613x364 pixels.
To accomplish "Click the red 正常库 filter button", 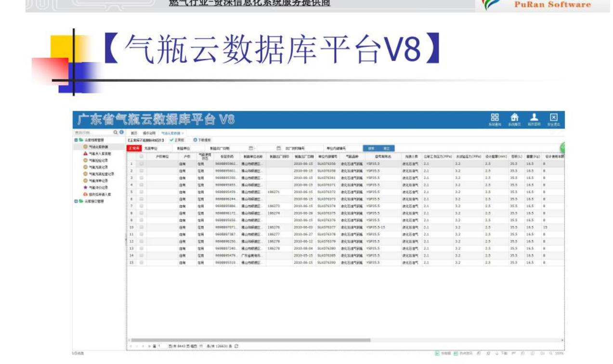I will [134, 148].
